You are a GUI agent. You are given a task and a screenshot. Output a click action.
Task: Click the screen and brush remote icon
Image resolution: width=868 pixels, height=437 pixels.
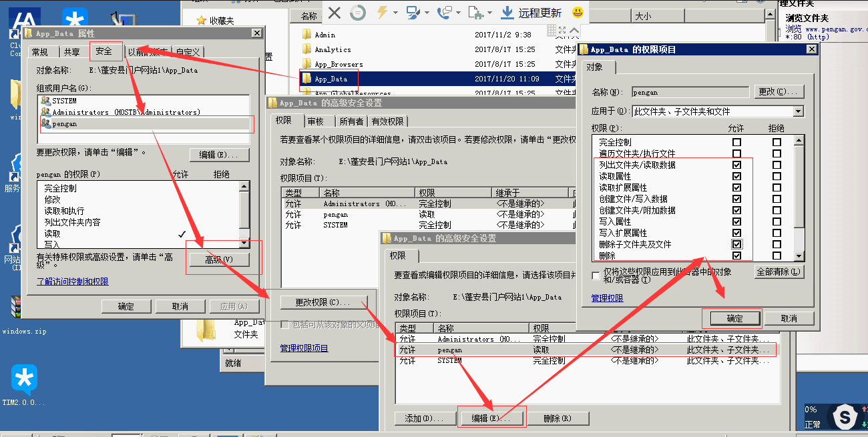(x=413, y=12)
